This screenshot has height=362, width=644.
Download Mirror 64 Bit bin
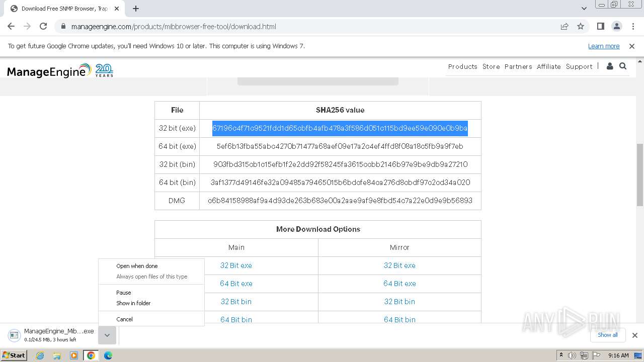pos(399,319)
